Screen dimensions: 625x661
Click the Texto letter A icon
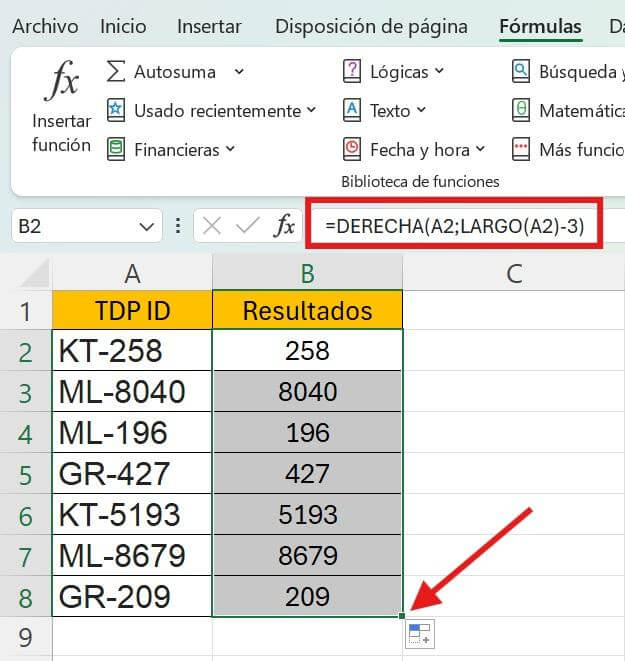click(x=352, y=110)
